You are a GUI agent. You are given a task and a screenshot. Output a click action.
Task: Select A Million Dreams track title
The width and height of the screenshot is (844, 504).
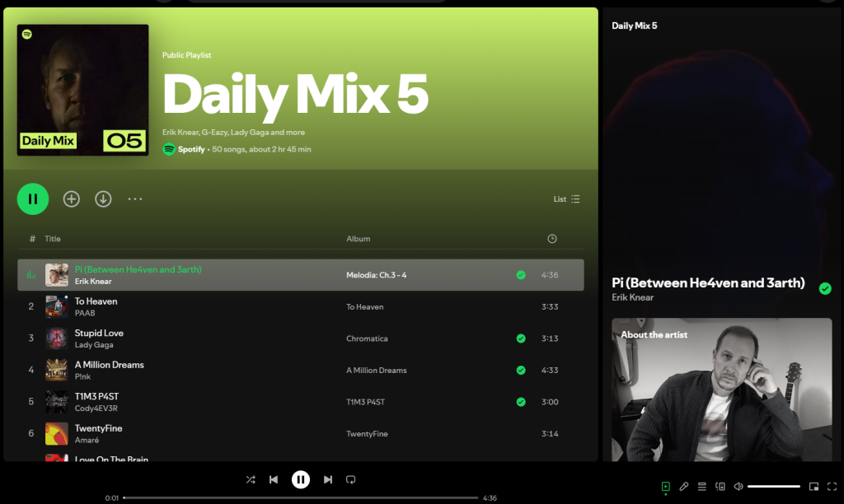tap(110, 365)
